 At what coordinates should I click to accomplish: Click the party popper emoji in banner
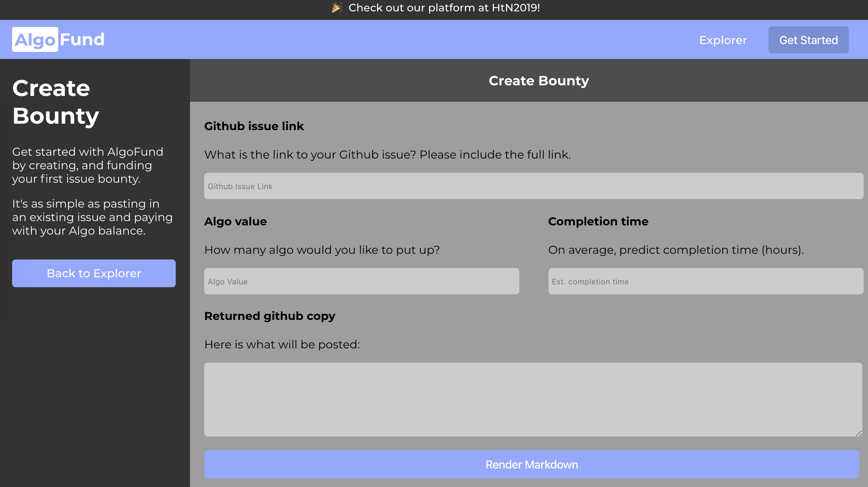[337, 7]
